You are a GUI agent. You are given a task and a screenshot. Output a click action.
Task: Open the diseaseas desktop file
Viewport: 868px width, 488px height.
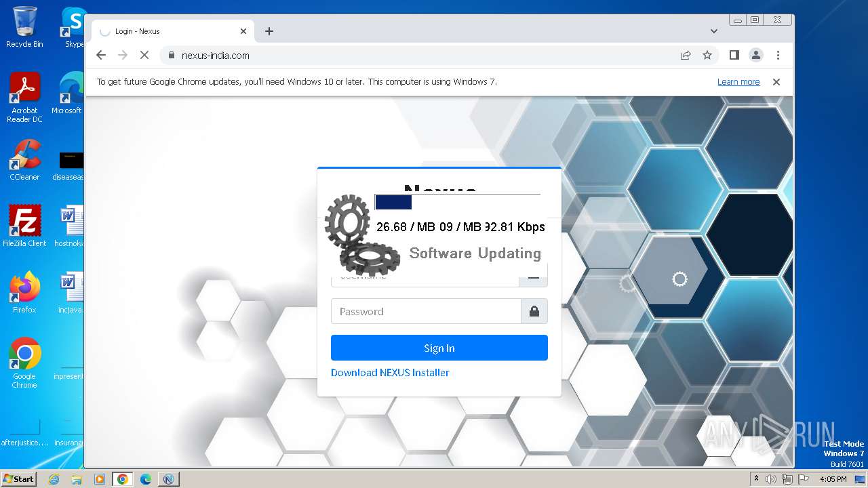coord(68,165)
